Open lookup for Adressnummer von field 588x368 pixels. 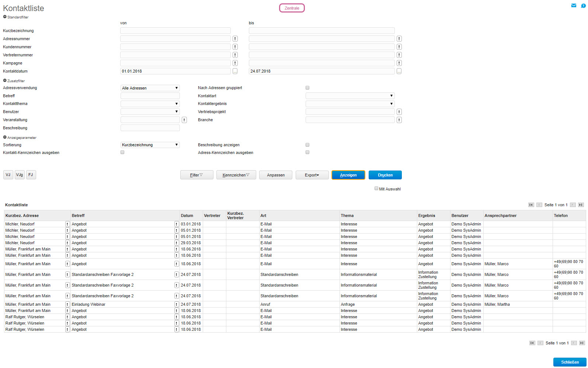click(235, 39)
